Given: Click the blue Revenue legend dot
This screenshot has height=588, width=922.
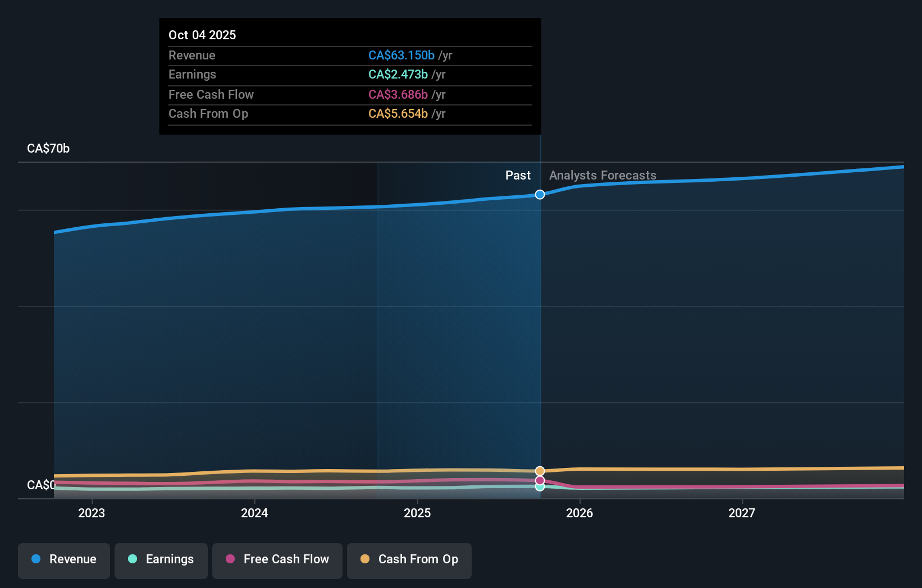Looking at the screenshot, I should pos(35,559).
